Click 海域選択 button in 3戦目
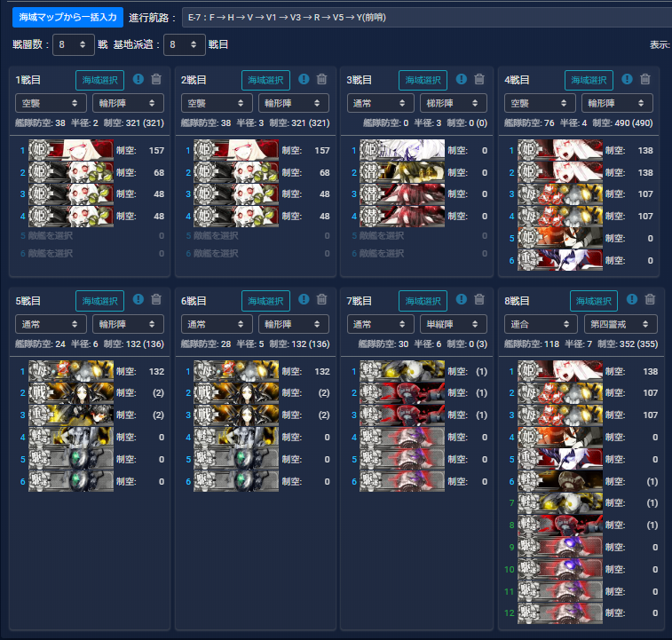The height and width of the screenshot is (640, 672). 423,80
